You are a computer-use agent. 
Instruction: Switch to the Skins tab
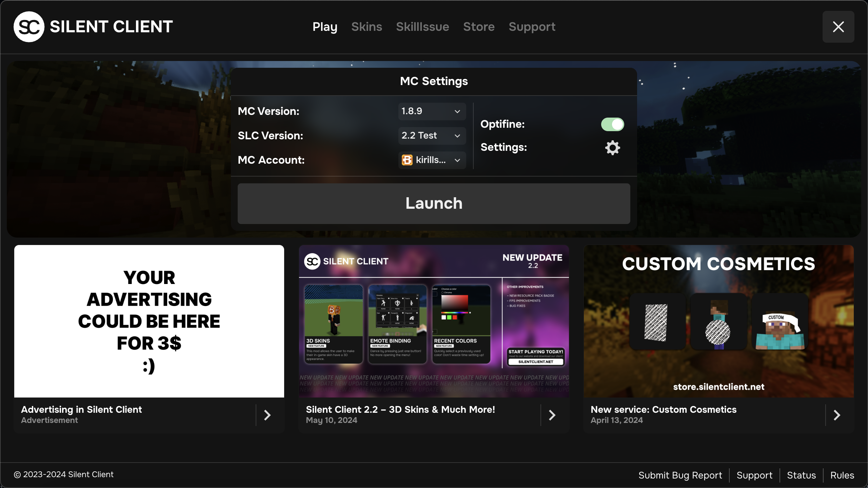pyautogui.click(x=367, y=27)
